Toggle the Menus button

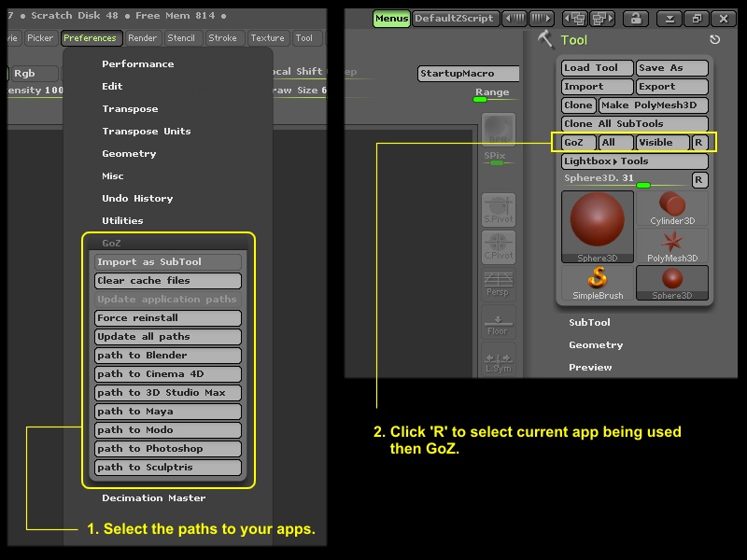391,19
